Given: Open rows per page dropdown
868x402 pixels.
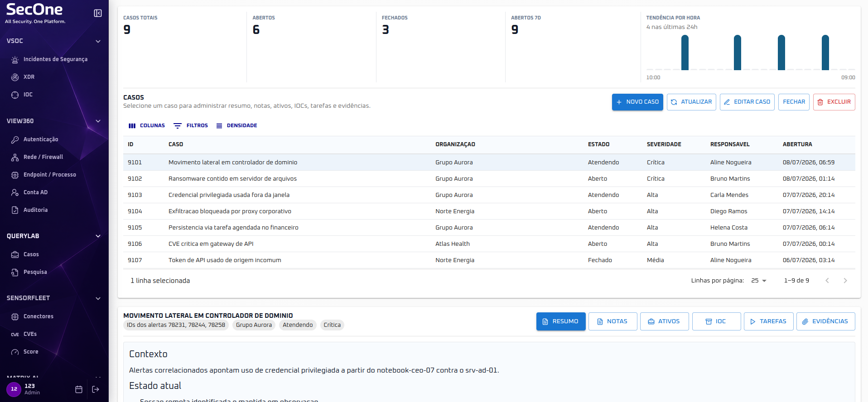Looking at the screenshot, I should click(759, 281).
